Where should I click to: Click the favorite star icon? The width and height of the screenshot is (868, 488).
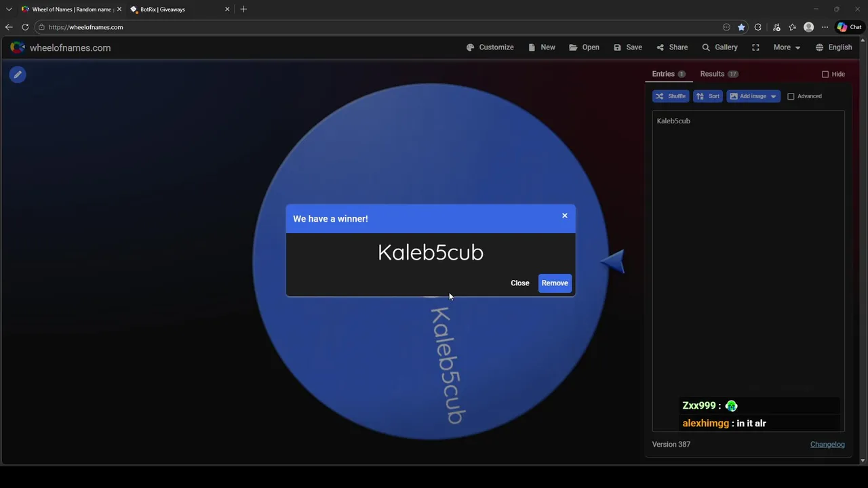click(x=741, y=27)
